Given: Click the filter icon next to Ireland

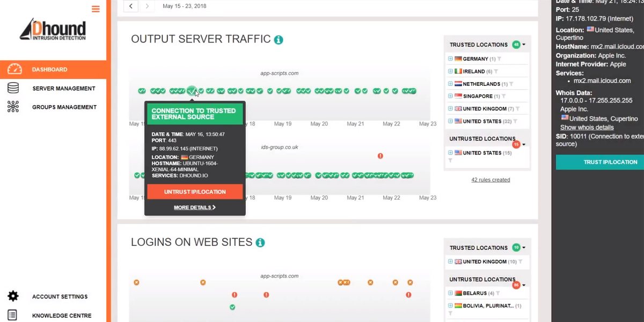Looking at the screenshot, I should click(x=496, y=71).
